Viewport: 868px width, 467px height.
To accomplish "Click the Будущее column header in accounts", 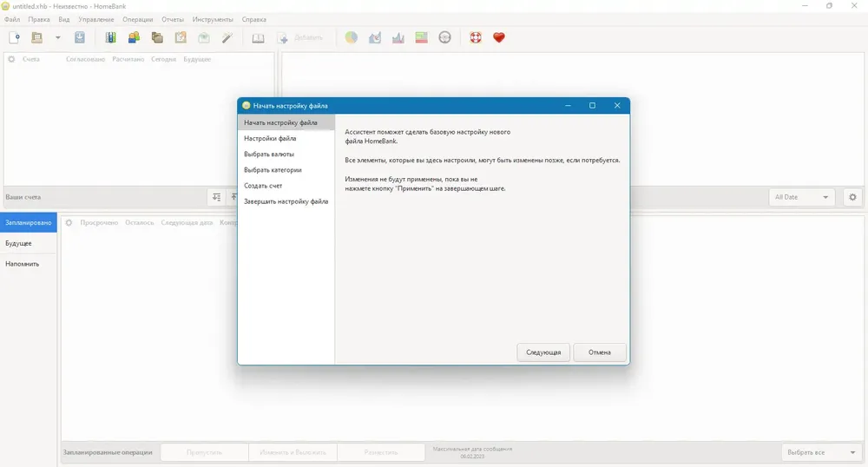I will (197, 59).
